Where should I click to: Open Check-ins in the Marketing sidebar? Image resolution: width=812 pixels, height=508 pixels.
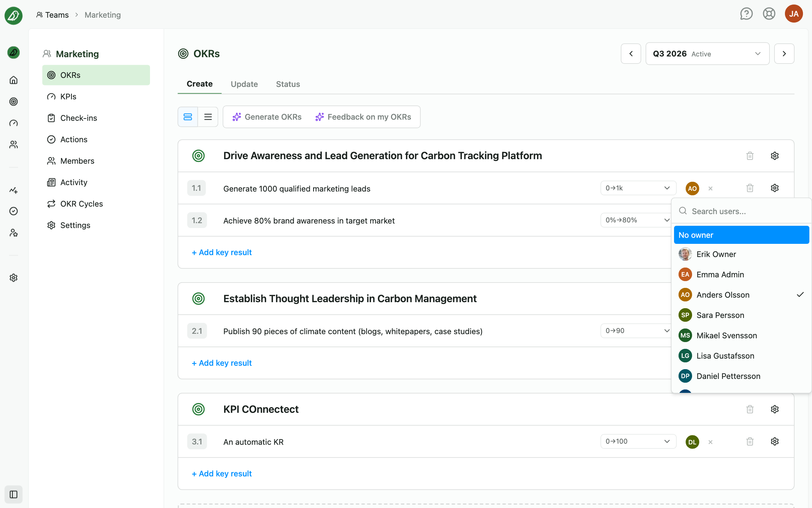tap(96, 118)
